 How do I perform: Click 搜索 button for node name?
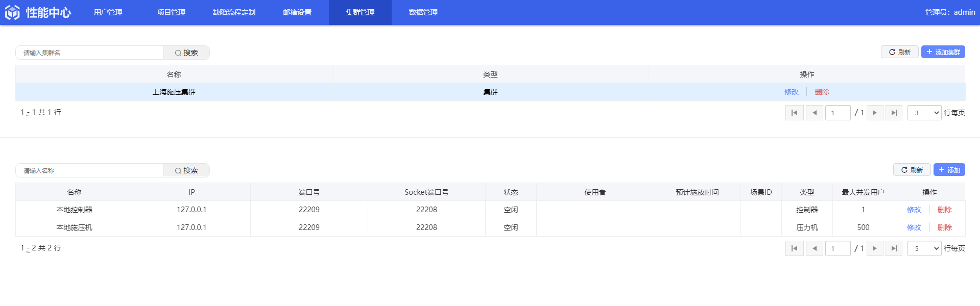[x=186, y=170]
